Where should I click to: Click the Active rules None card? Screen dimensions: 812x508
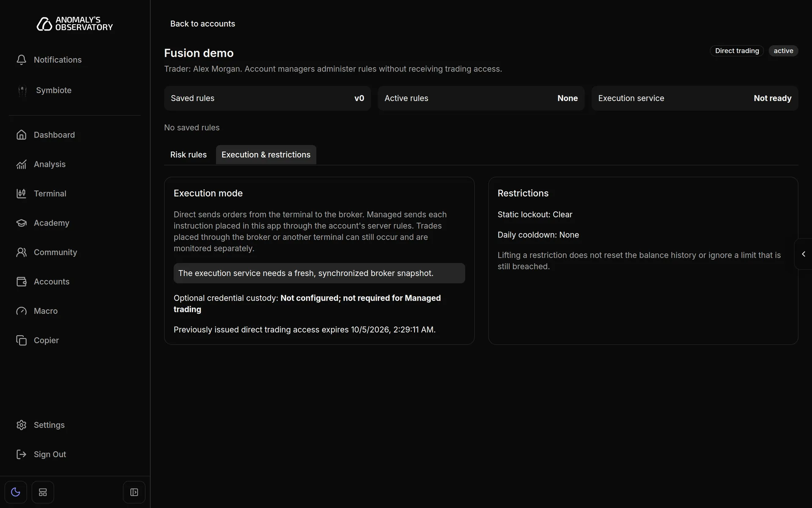pos(481,98)
